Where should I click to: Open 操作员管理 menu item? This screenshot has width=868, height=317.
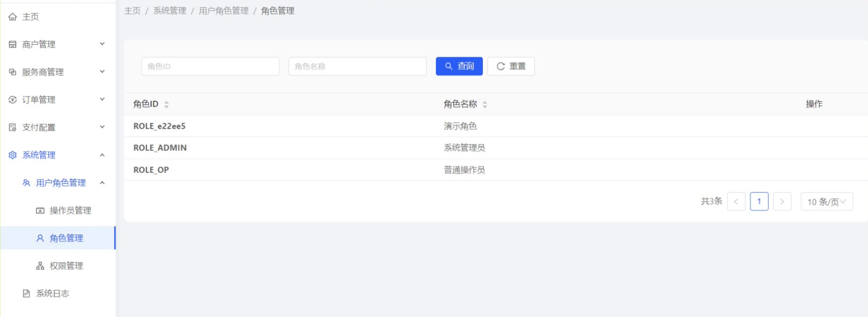tap(58, 210)
